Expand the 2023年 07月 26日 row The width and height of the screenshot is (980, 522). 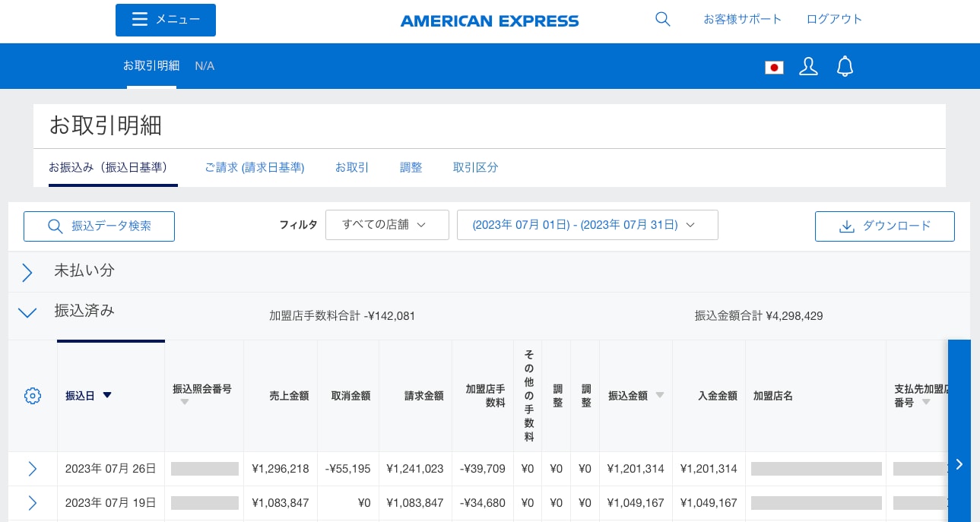click(32, 469)
